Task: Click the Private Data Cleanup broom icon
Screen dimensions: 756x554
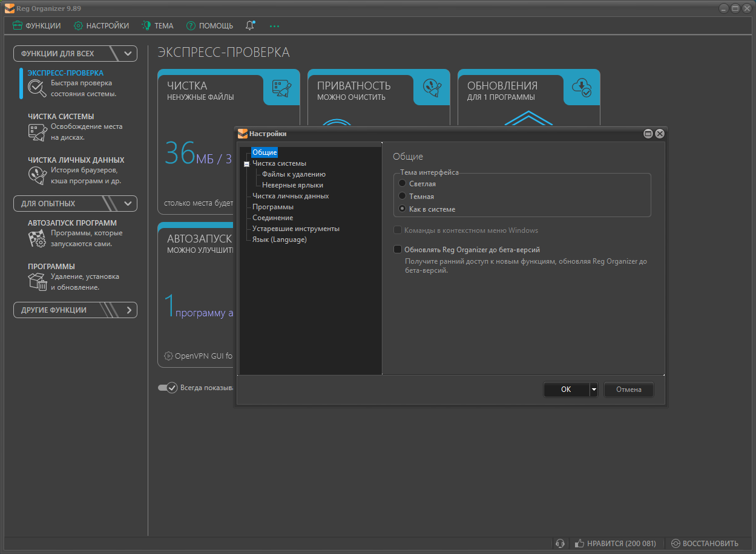Action: (38, 176)
